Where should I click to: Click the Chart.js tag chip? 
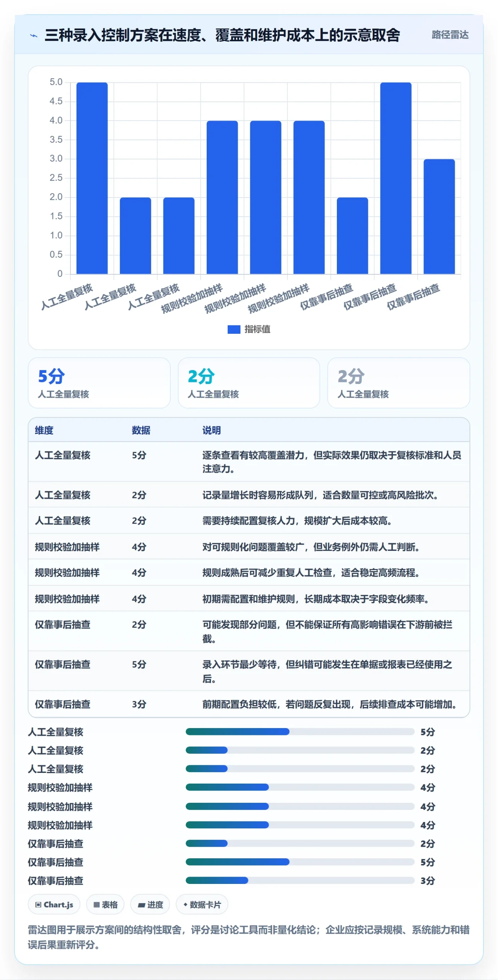click(x=54, y=905)
